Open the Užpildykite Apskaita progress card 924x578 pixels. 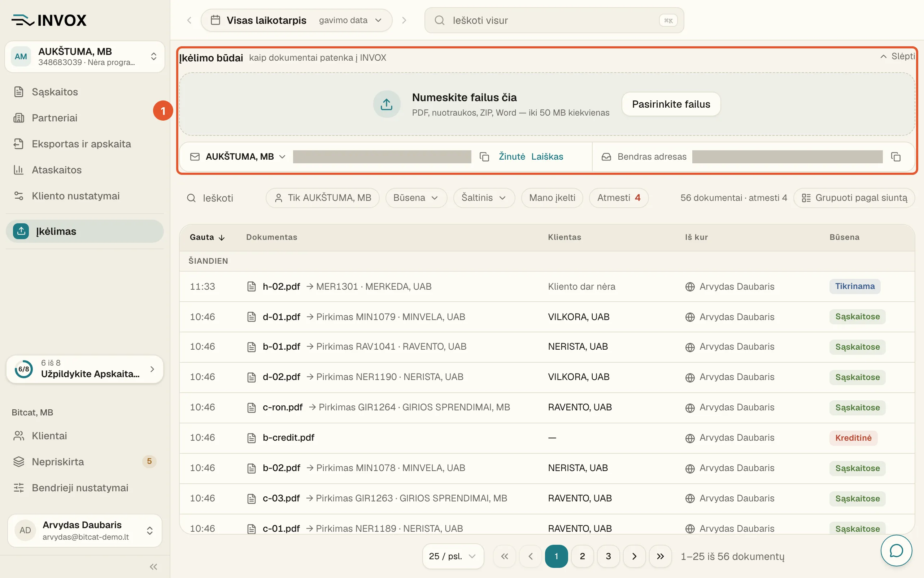[85, 369]
